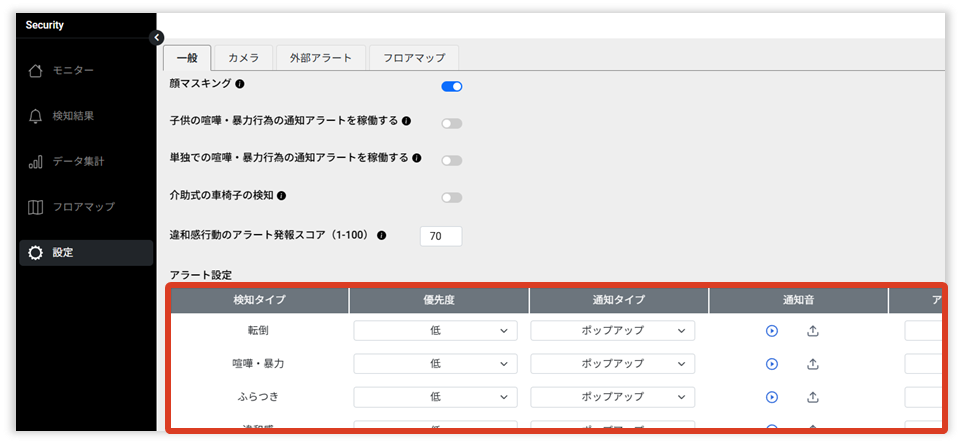Disable the 顔マスキング toggle
The image size is (961, 444).
coord(452,86)
